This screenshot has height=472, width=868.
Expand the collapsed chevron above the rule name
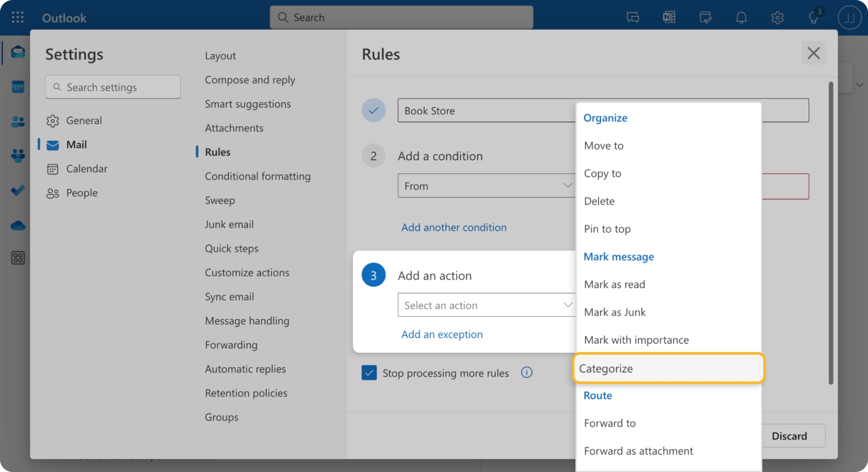860,85
